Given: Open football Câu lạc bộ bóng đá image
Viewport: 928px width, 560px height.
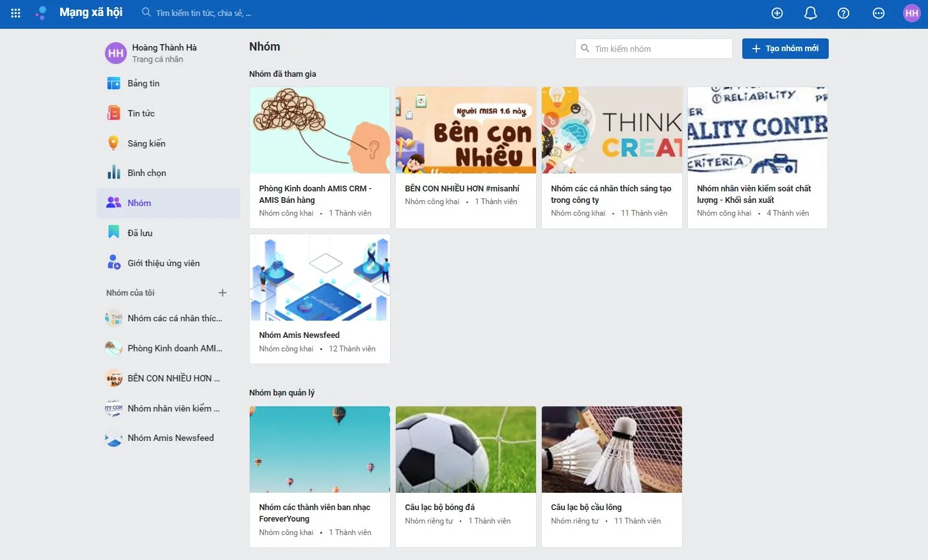Looking at the screenshot, I should (x=466, y=449).
